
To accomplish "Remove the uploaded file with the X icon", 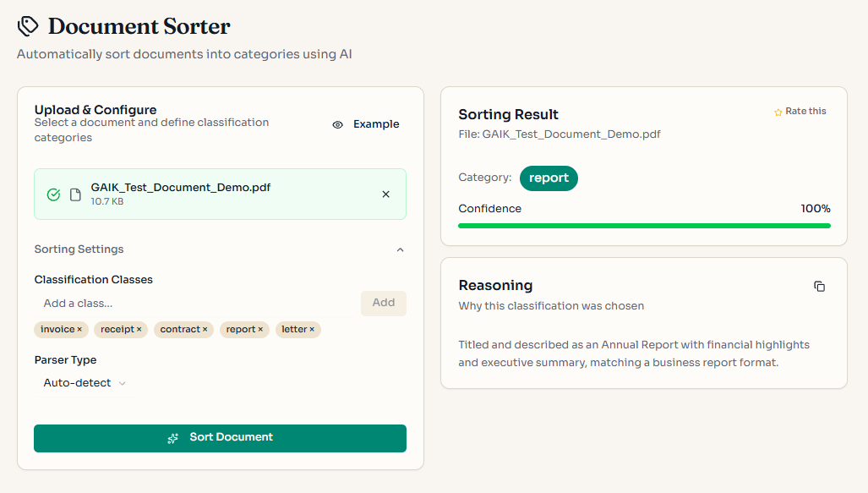I will click(x=385, y=194).
